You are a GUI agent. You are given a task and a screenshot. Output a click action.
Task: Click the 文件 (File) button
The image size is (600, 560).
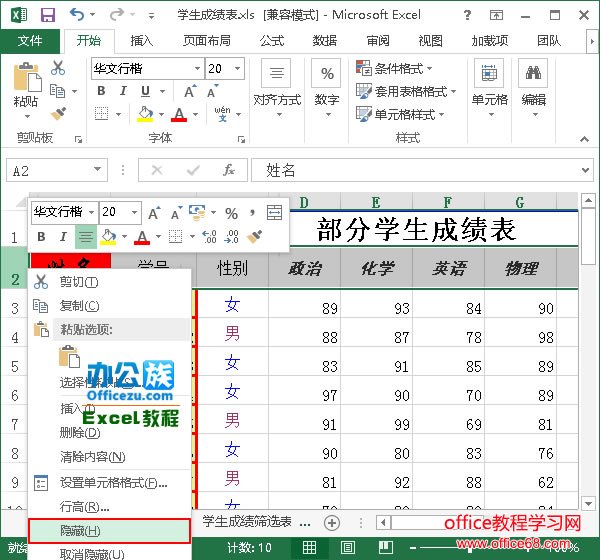tap(30, 41)
